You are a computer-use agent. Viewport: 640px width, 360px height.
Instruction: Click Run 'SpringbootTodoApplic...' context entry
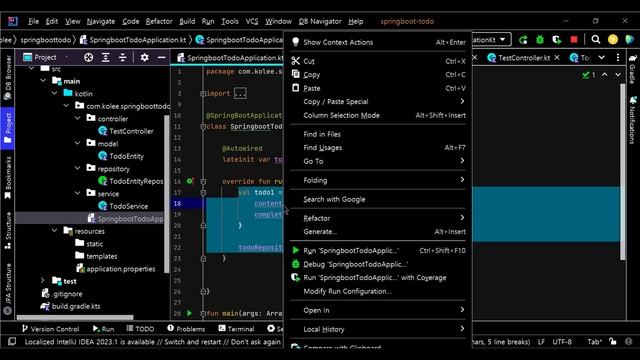(x=378, y=251)
